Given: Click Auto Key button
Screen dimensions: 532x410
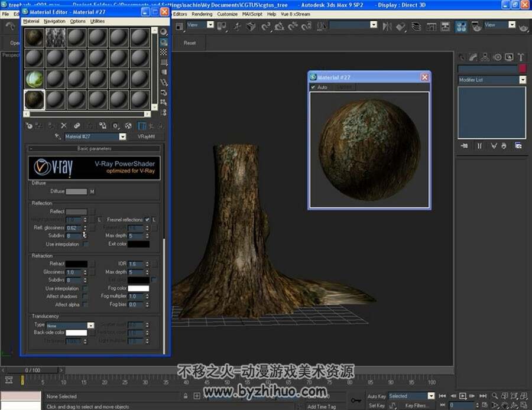Looking at the screenshot, I should [x=377, y=396].
